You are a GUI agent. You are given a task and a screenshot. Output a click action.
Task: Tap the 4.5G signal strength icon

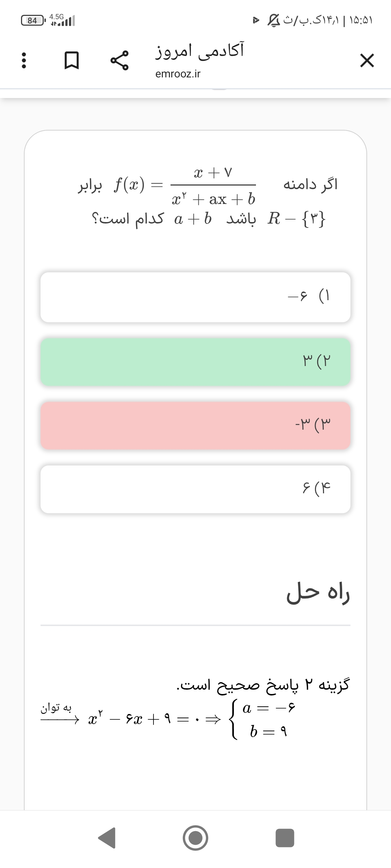(62, 20)
